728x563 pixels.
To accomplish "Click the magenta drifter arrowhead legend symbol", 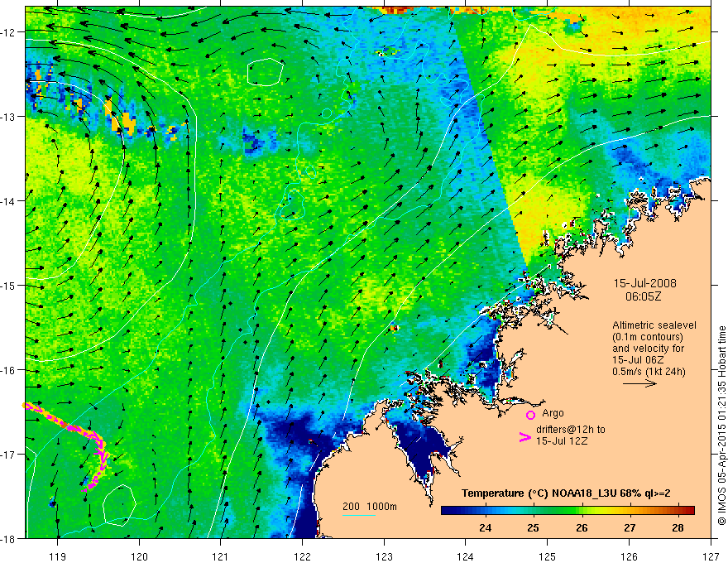I will point(524,437).
